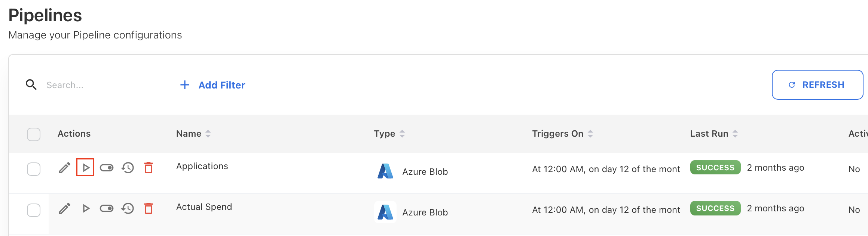Toggle active state of Actual Spend pipeline
The image size is (868, 236).
pyautogui.click(x=107, y=208)
